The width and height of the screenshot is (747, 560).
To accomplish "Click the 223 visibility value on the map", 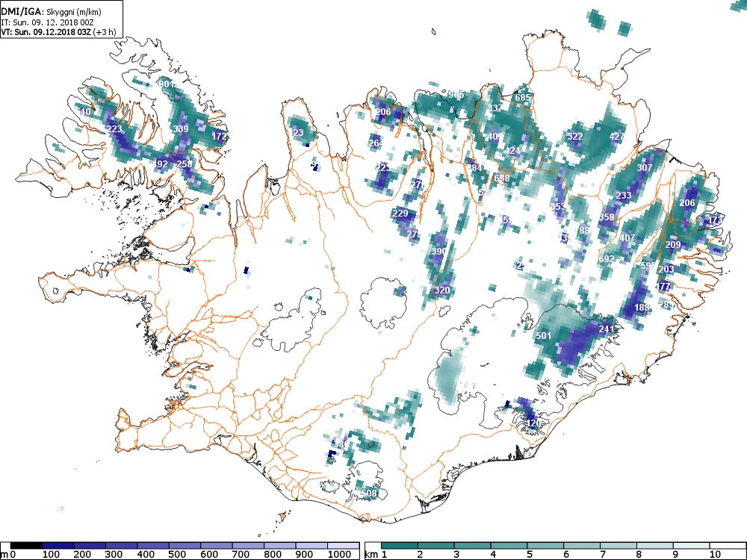I will 114,128.
